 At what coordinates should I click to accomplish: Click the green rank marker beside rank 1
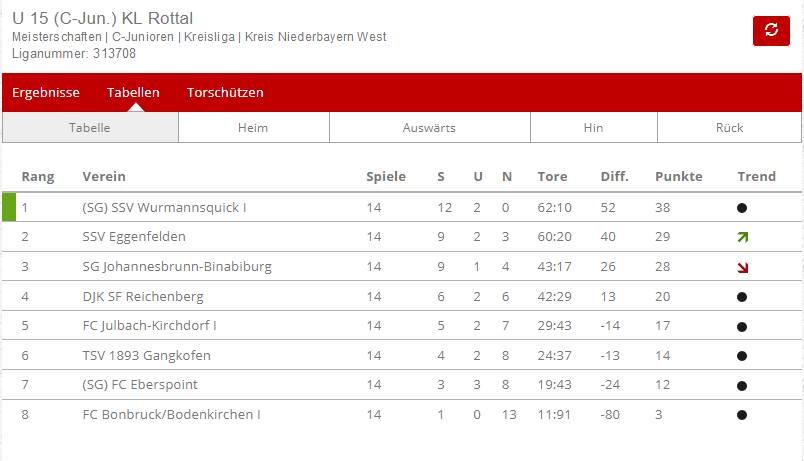(x=9, y=207)
